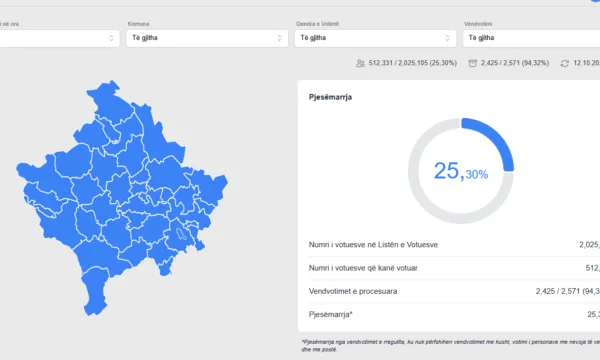Viewport: 600px width, 360px height.
Task: Click the refresh icon next to 12.10 timestamp
Action: 565,63
